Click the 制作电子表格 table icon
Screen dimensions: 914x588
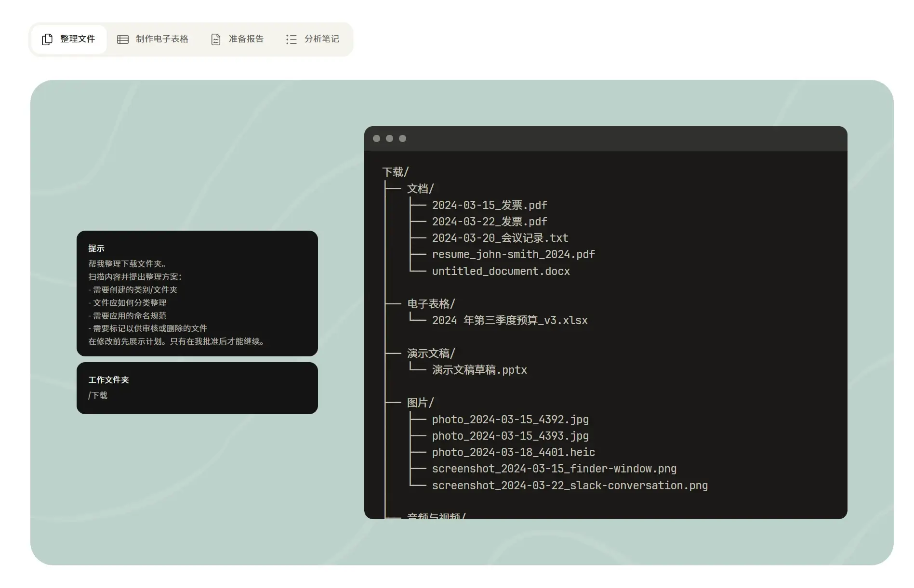pos(123,39)
